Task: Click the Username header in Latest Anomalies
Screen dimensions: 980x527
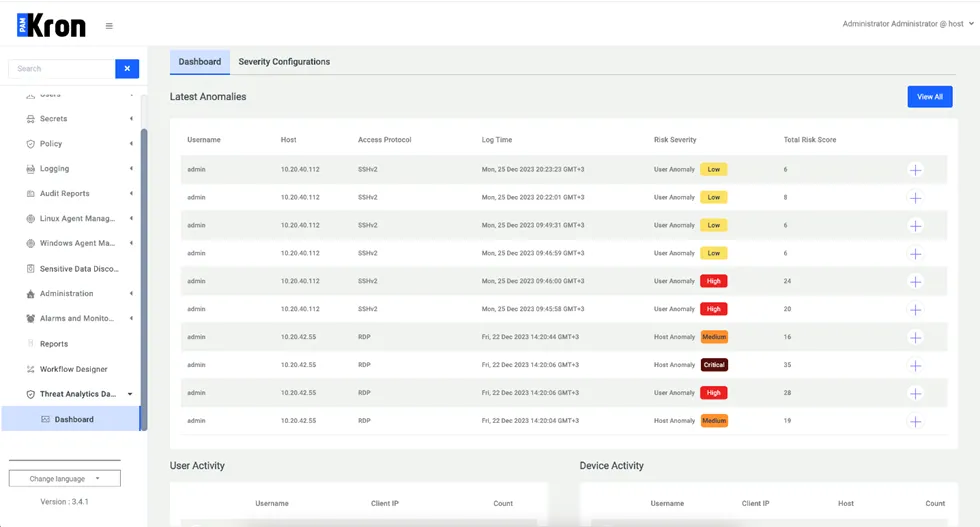Action: [204, 140]
